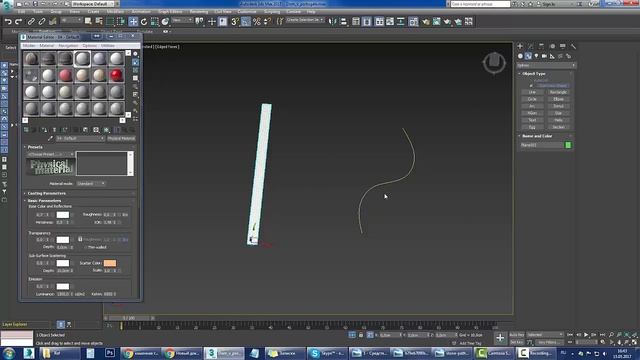
Task: Activate the Select and Scale tool
Action: click(x=154, y=22)
